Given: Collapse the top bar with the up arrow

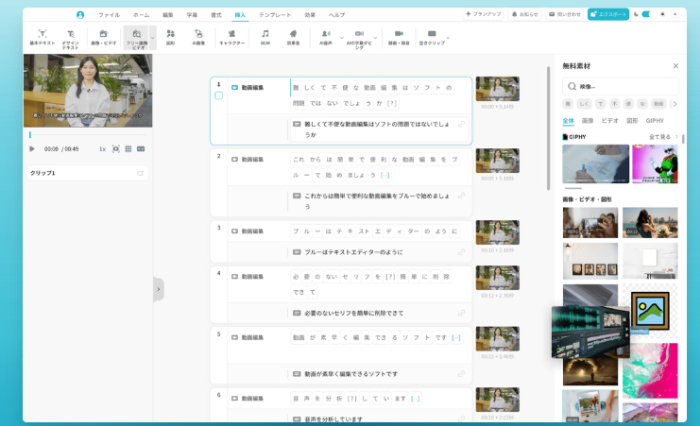Looking at the screenshot, I should point(675,14).
